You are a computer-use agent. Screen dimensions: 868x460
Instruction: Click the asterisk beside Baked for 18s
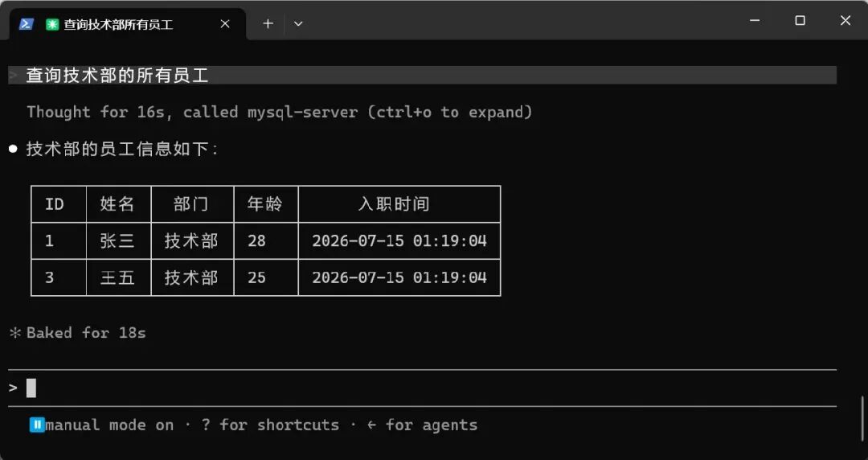[x=15, y=332]
